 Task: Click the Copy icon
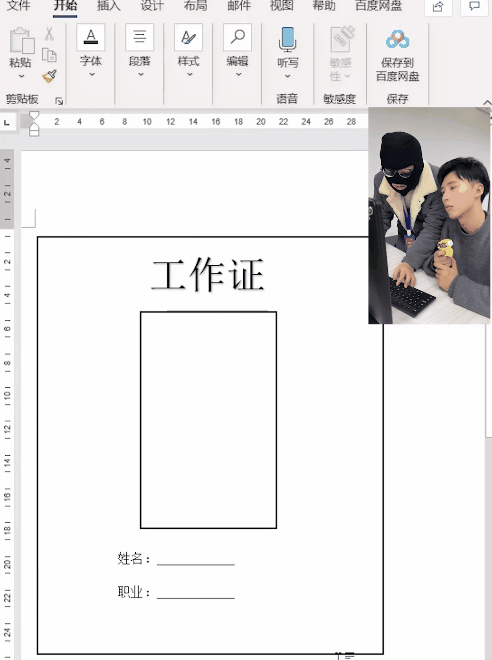click(49, 55)
